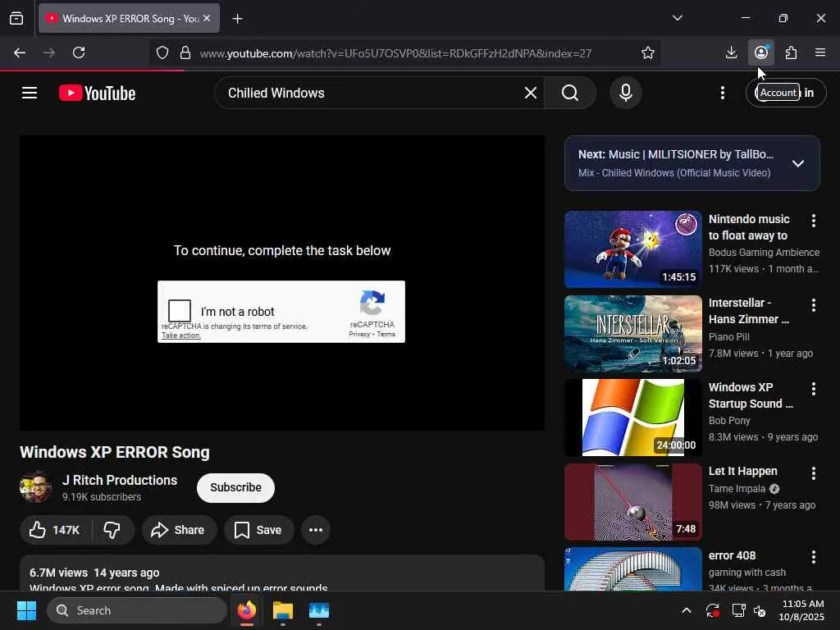840x630 pixels.
Task: Reload the current page
Action: 79,52
